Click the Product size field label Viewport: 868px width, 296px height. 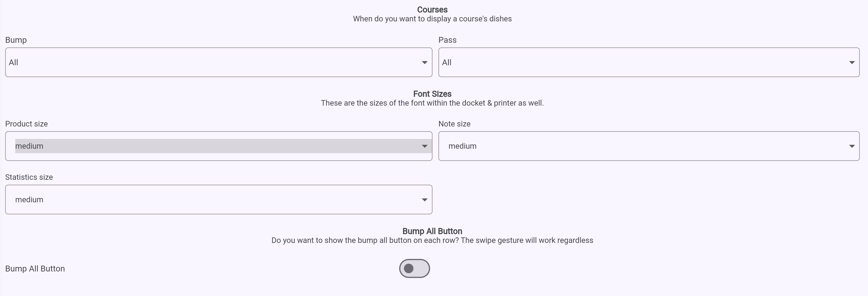[26, 124]
